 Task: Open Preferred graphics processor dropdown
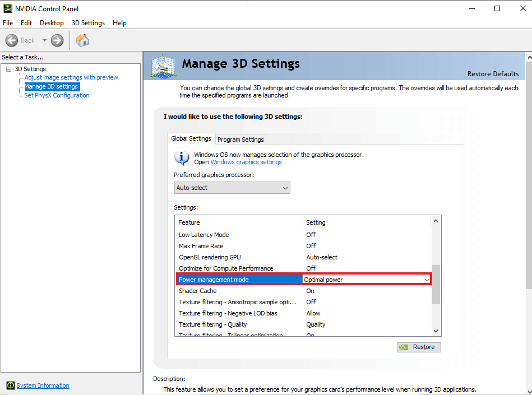[x=232, y=188]
